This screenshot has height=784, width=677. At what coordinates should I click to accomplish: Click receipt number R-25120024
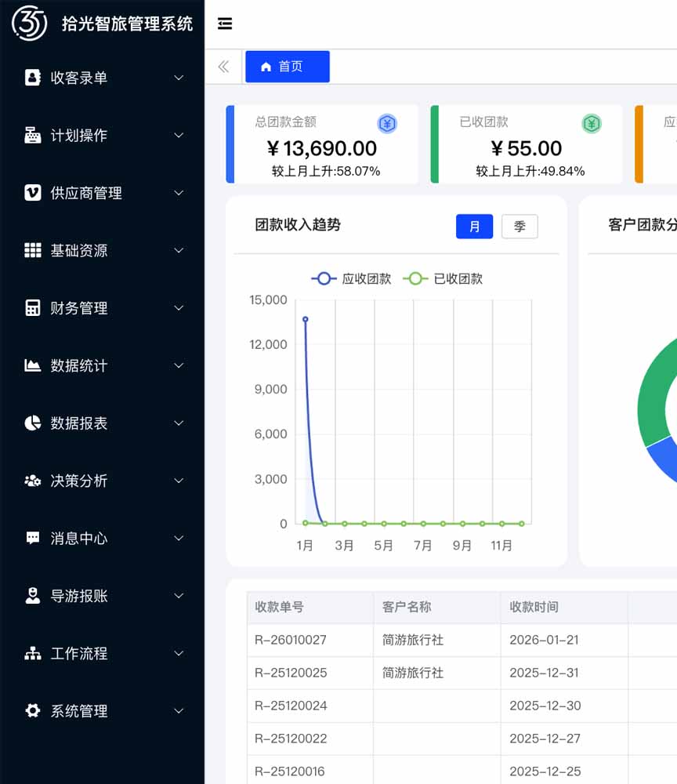pyautogui.click(x=291, y=706)
